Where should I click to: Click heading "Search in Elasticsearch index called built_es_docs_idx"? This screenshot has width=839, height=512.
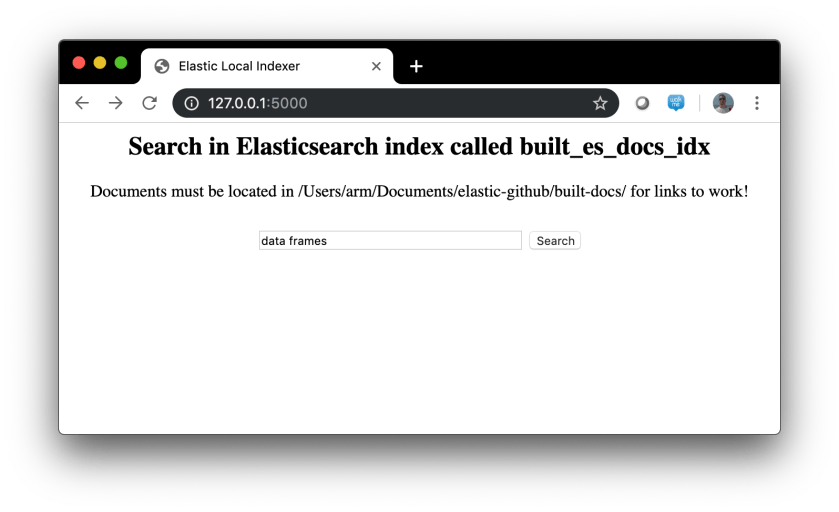(x=419, y=147)
